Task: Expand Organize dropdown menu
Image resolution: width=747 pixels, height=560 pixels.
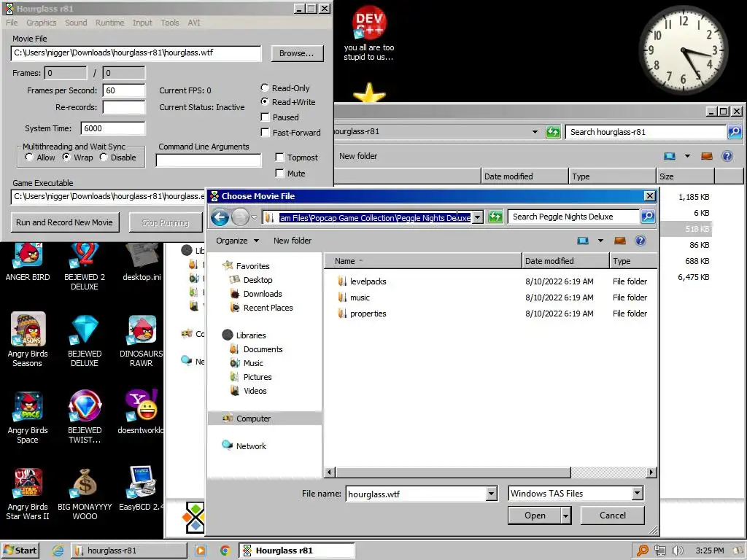Action: coord(237,241)
